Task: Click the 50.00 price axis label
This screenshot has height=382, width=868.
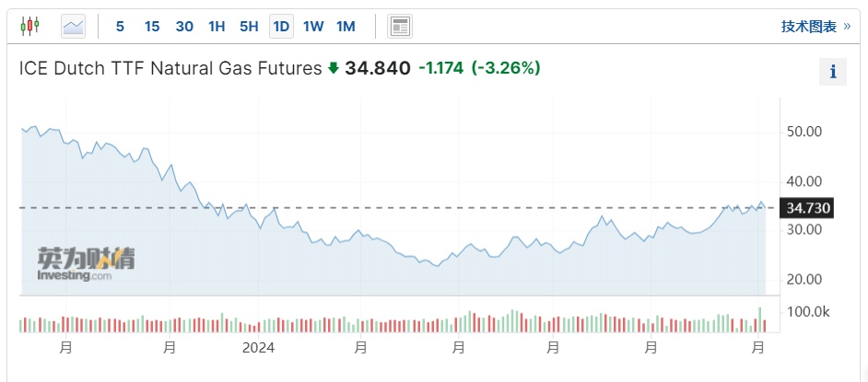Action: click(805, 132)
